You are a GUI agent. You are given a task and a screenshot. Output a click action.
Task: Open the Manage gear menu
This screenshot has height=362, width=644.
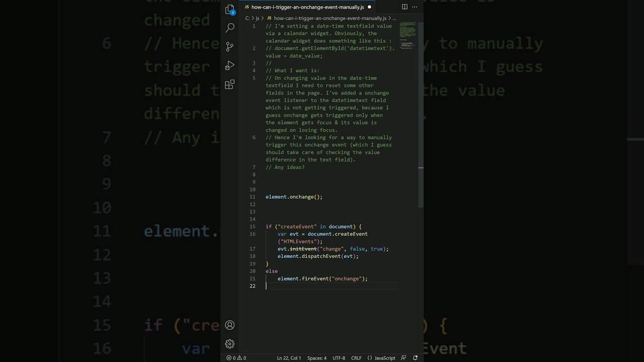tap(230, 344)
